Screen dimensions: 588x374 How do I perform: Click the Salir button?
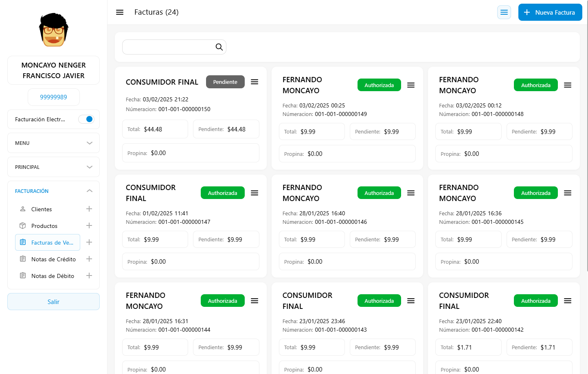[x=53, y=302]
